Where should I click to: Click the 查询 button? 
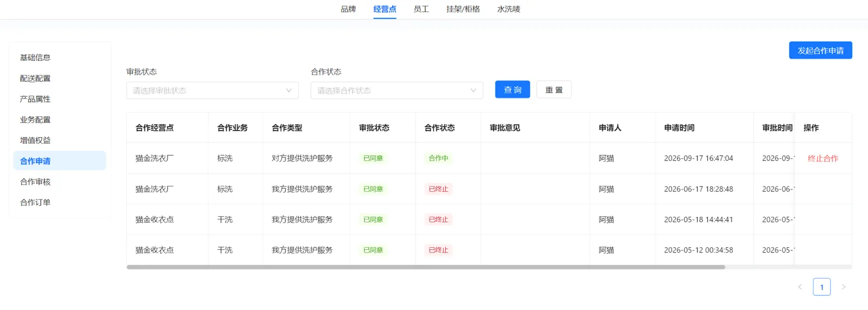coord(513,89)
